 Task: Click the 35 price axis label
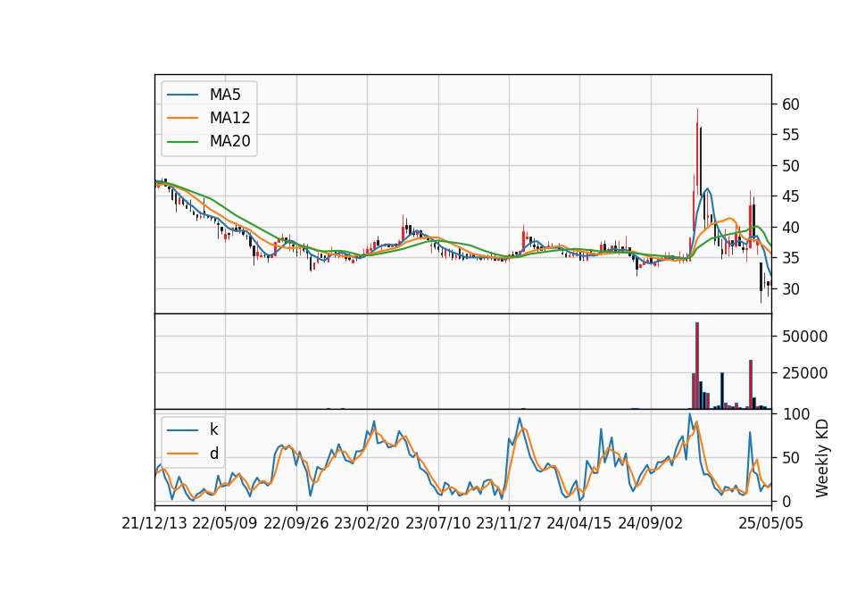click(x=790, y=258)
